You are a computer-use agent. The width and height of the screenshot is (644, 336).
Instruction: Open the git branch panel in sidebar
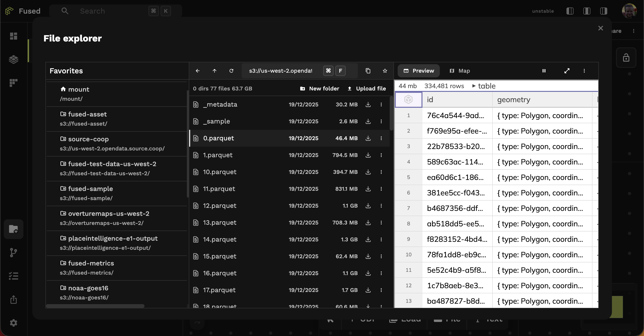[x=14, y=252]
